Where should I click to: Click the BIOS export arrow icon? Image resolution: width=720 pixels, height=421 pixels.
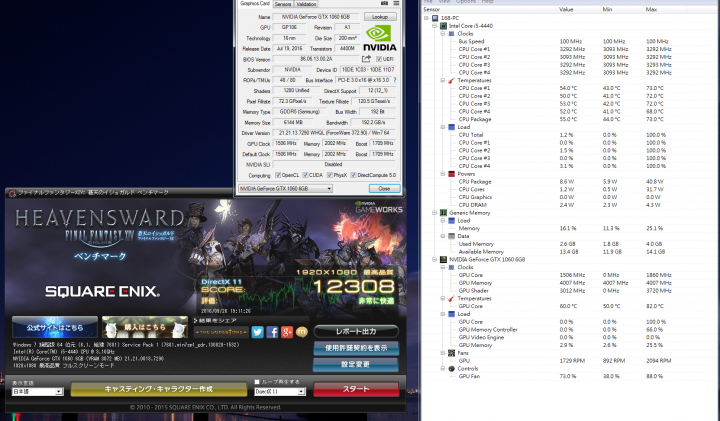coord(366,59)
